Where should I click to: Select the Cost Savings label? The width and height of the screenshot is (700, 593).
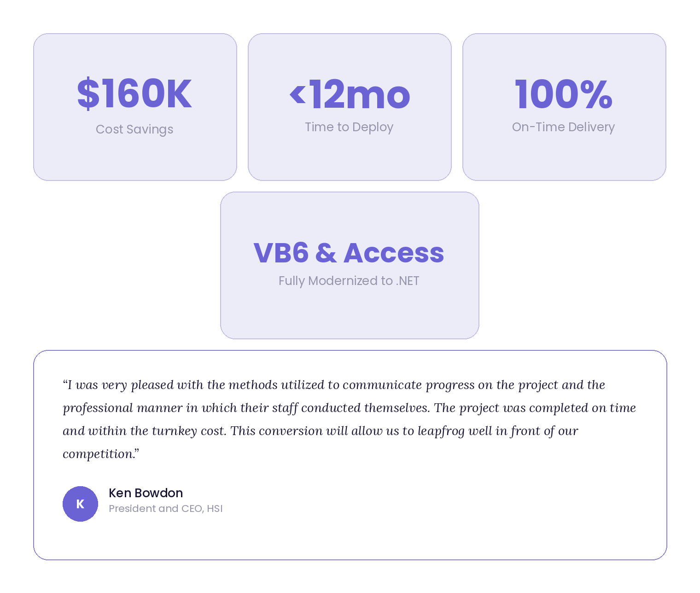coord(134,129)
